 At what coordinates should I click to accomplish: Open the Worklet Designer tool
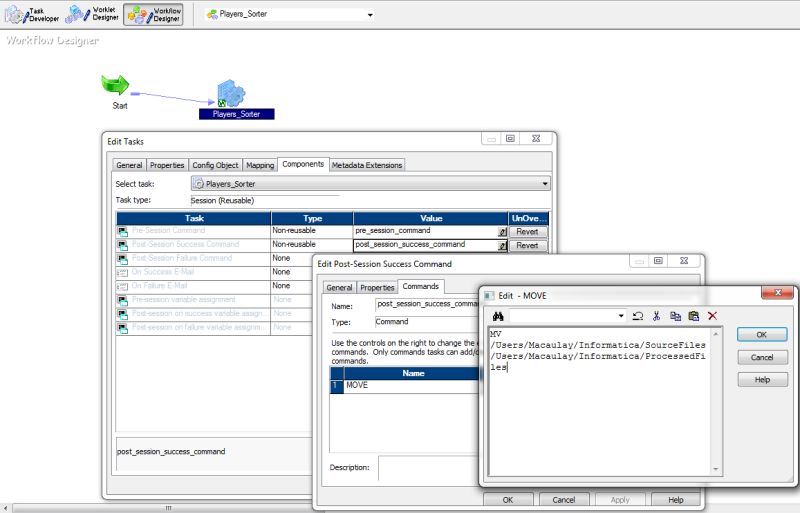click(92, 14)
